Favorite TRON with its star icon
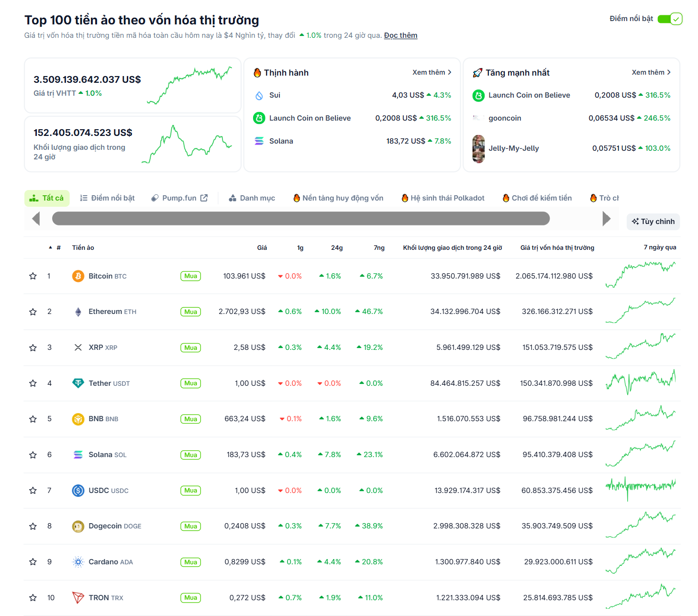The height and width of the screenshot is (616, 698). tap(33, 598)
